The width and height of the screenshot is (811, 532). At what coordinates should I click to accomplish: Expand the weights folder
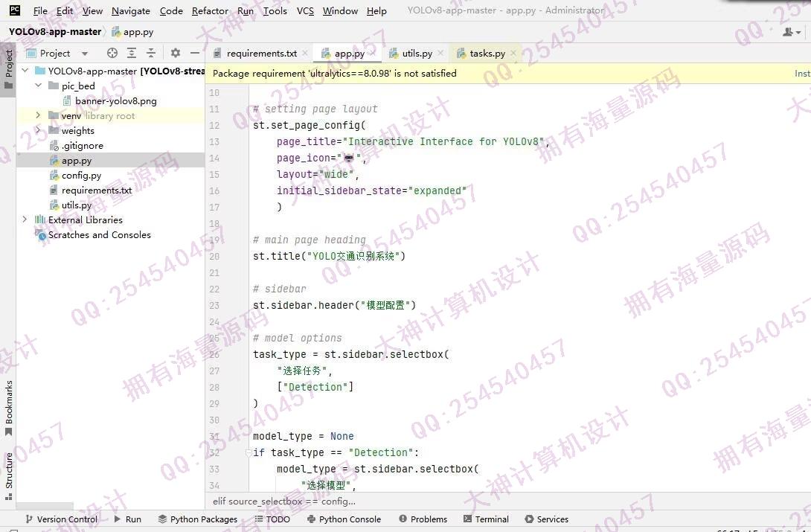38,129
